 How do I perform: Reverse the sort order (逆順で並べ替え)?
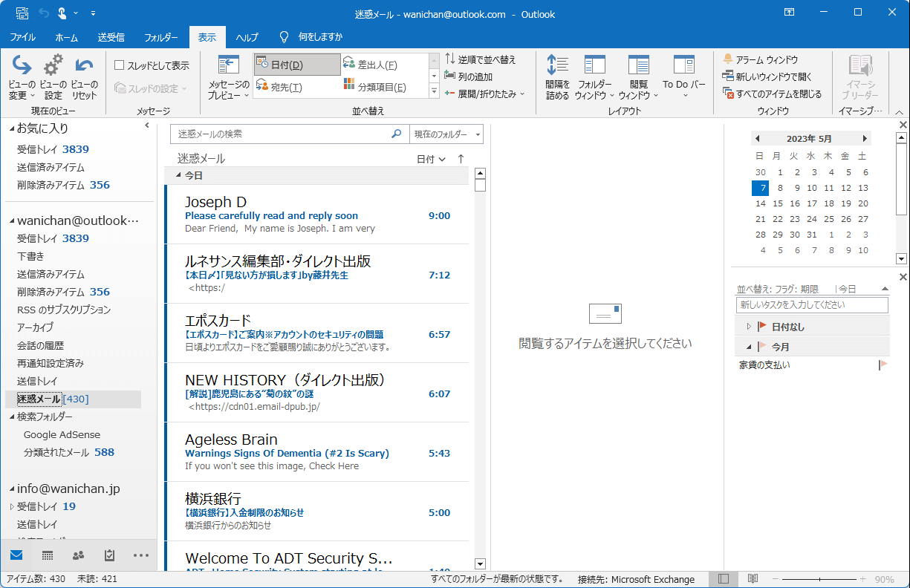point(481,59)
